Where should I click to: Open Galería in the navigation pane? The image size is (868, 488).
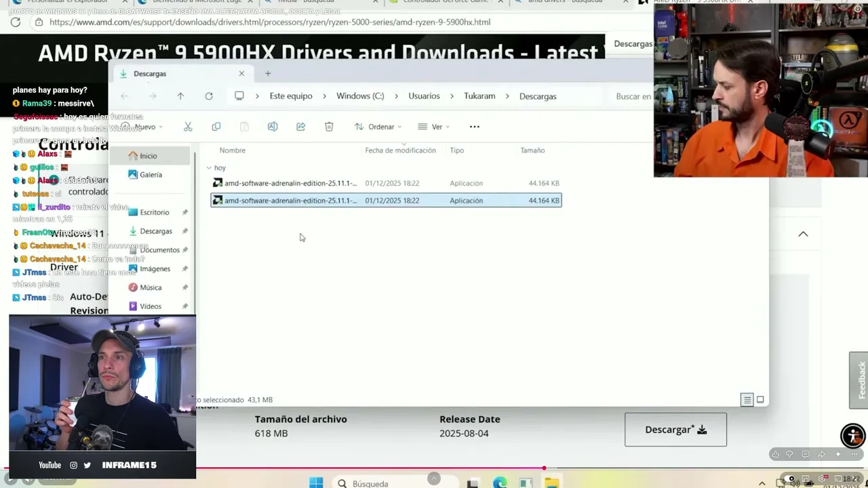tap(151, 175)
